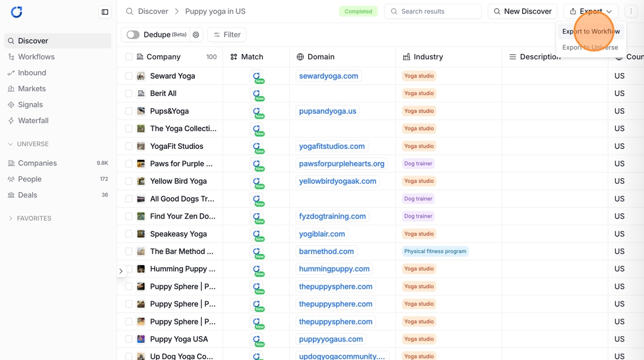
Task: Click Puppy Yoga USA match icon
Action: coord(257,339)
